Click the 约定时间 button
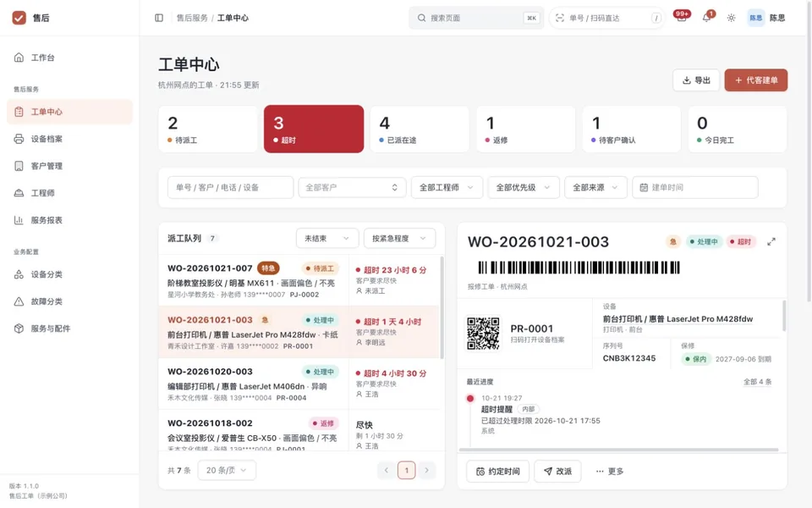This screenshot has height=508, width=812. tap(497, 472)
